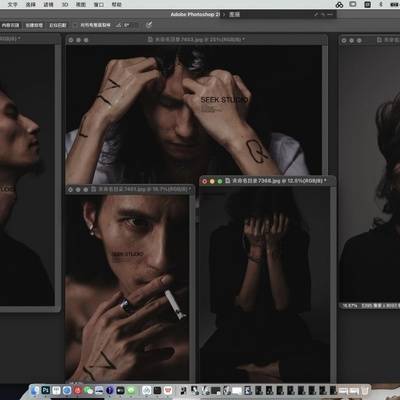Click vertical scrollbar of hands-on-forehead portrait window

tap(325, 110)
